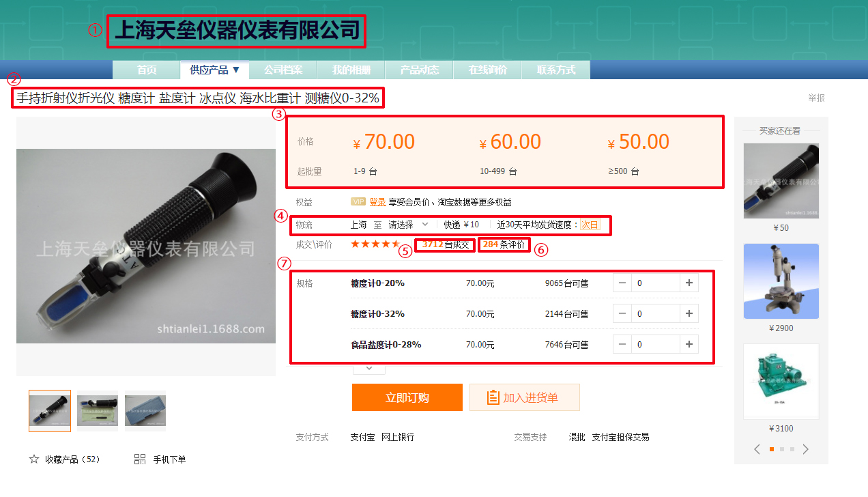Viewport: 868px width, 497px height.
Task: Select the first carousel page dot
Action: [771, 449]
